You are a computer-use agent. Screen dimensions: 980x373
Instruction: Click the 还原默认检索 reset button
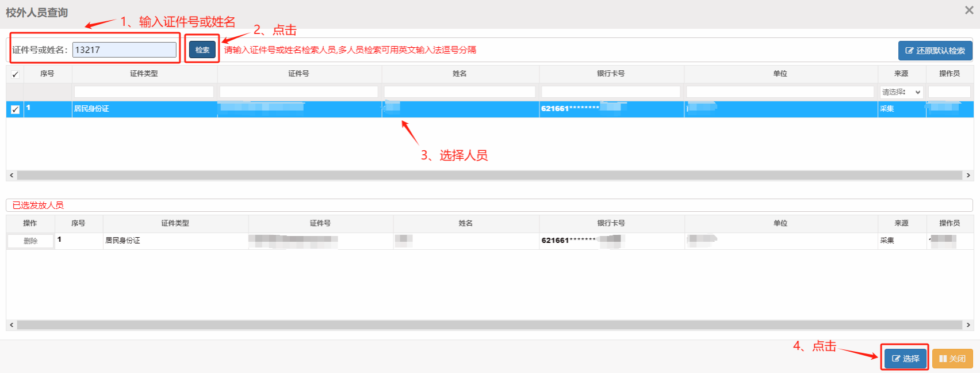point(935,51)
